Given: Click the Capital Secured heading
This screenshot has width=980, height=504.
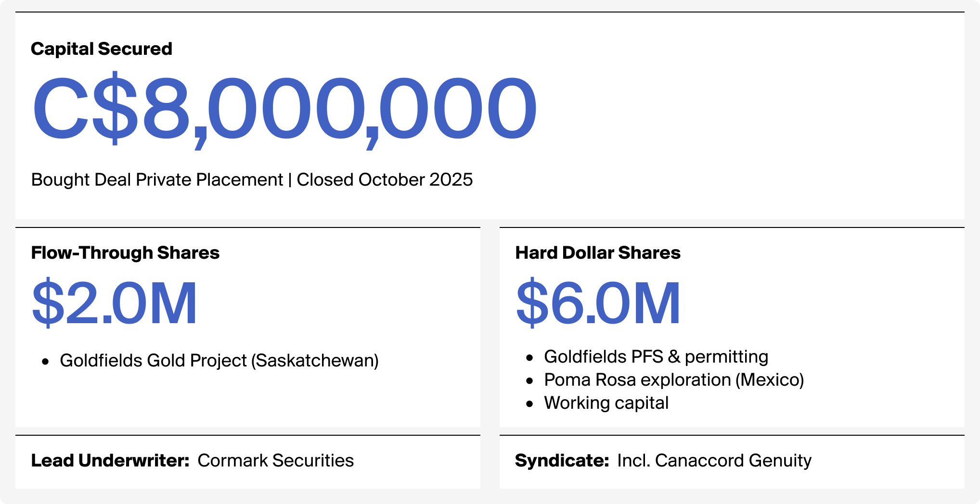Looking at the screenshot, I should coord(101,49).
